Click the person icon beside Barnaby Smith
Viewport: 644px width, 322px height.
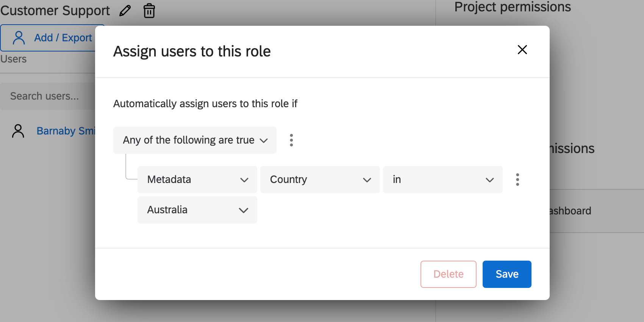click(18, 131)
